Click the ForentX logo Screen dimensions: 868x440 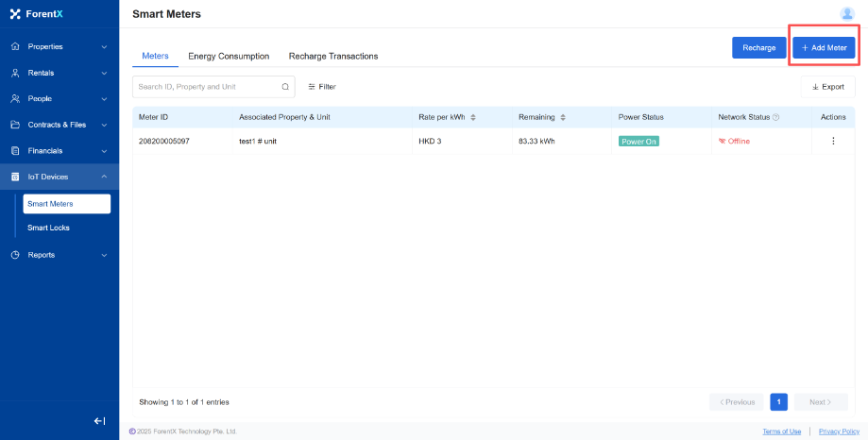[37, 14]
